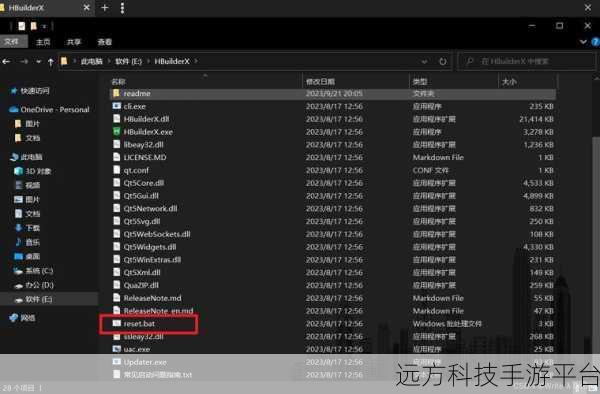Switch to the Share (共享) ribbon tab

[x=74, y=42]
